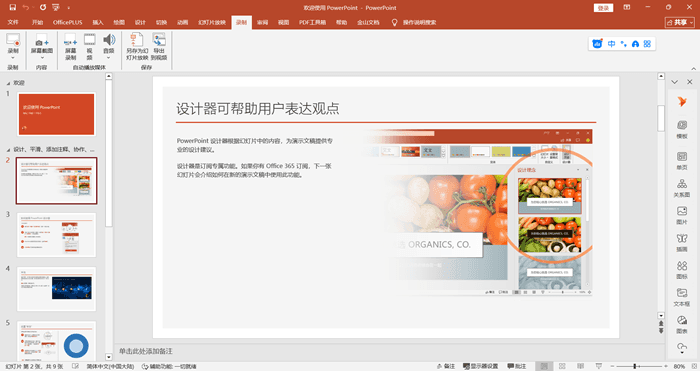Click the zoom slider in status bar
Viewport: 700px width, 371px height.
pos(638,366)
